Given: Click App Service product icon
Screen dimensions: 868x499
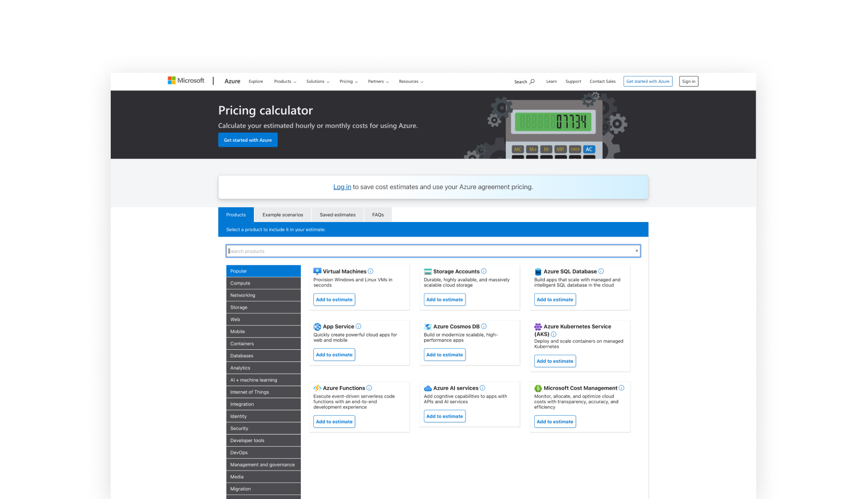Looking at the screenshot, I should pyautogui.click(x=317, y=327).
